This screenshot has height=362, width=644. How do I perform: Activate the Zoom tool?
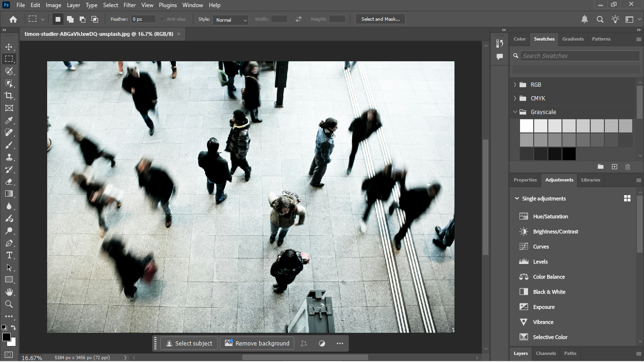9,304
